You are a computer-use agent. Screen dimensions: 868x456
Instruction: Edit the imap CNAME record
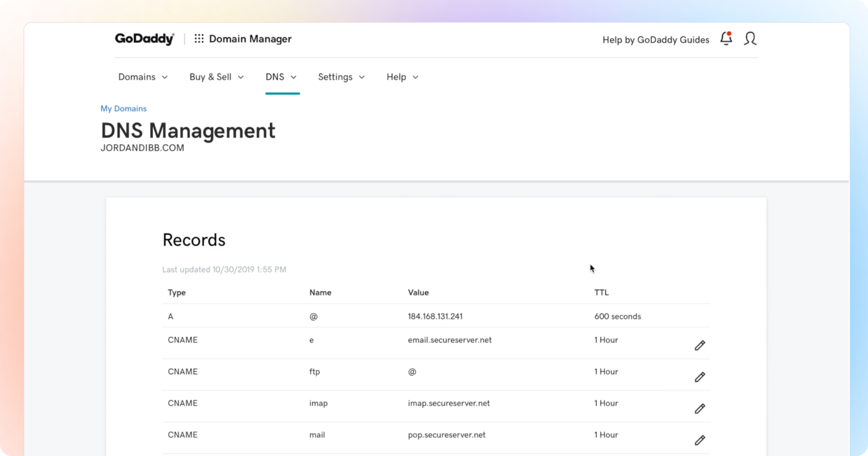click(700, 409)
